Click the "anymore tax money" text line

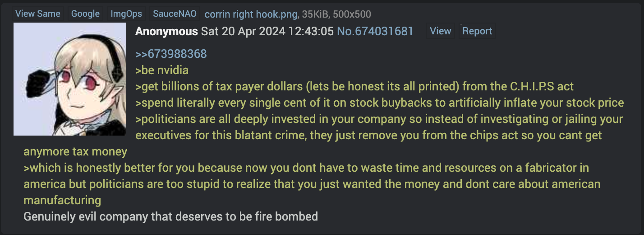75,151
